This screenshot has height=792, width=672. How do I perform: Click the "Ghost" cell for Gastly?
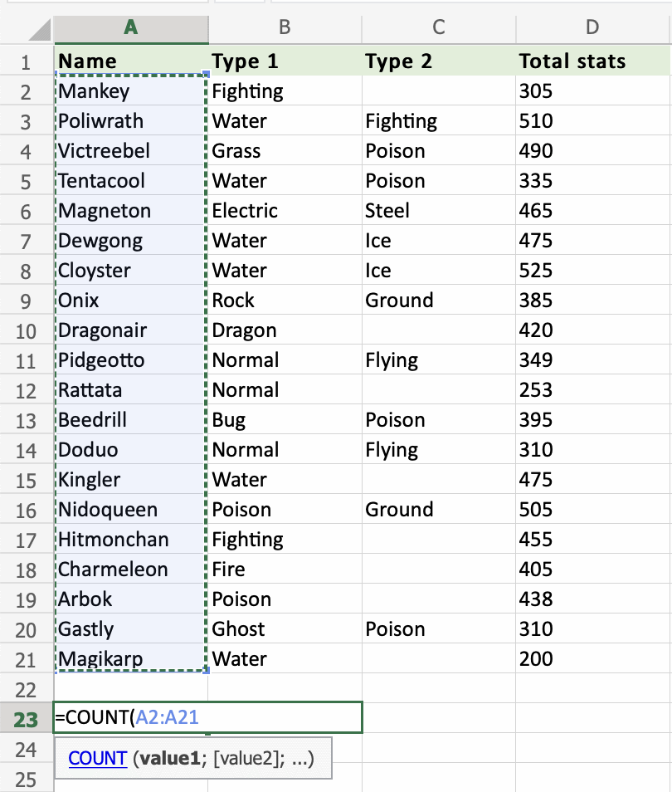click(x=285, y=629)
